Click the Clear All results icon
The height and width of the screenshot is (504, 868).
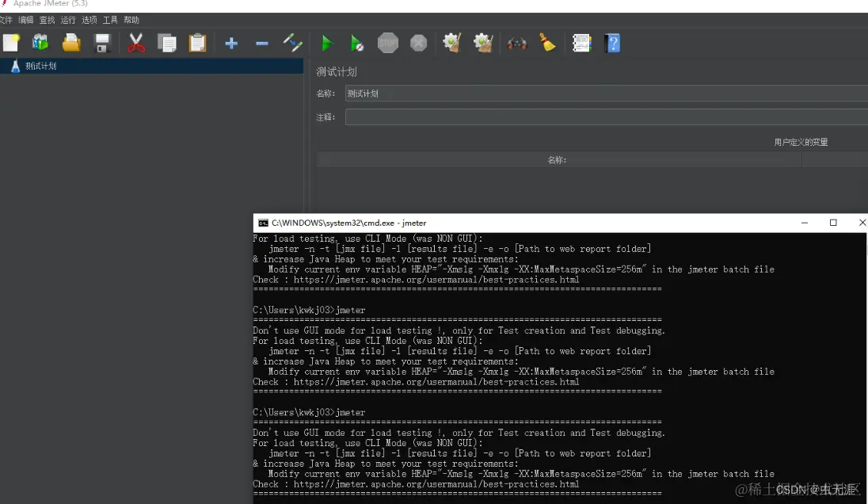(483, 43)
